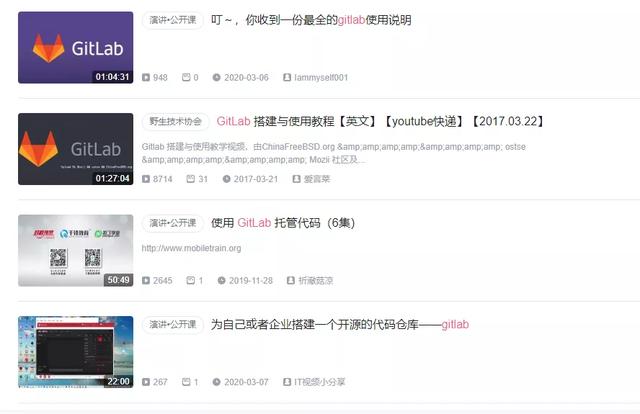Click the uploader icon beside Iammyself001
Image resolution: width=640 pixels, height=414 pixels.
(287, 77)
